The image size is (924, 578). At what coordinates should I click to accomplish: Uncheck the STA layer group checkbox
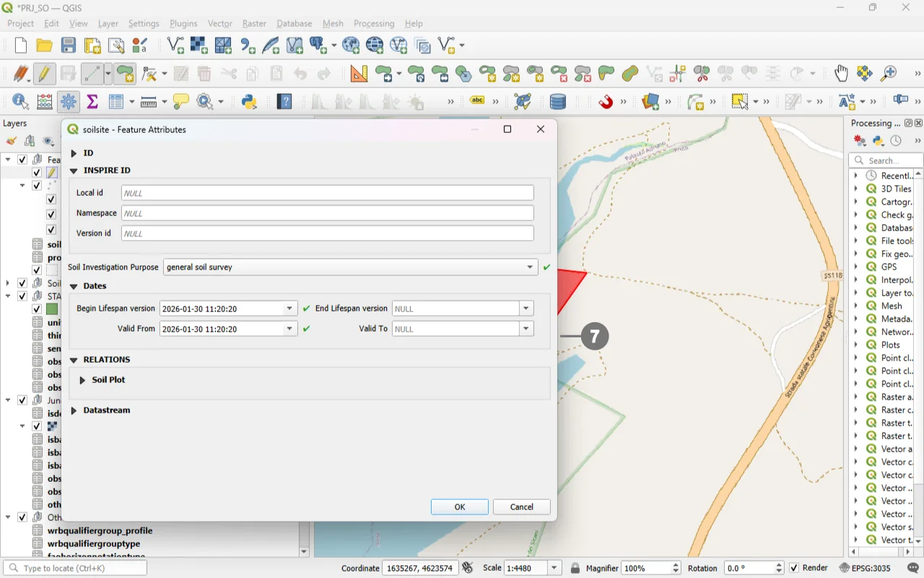(22, 296)
